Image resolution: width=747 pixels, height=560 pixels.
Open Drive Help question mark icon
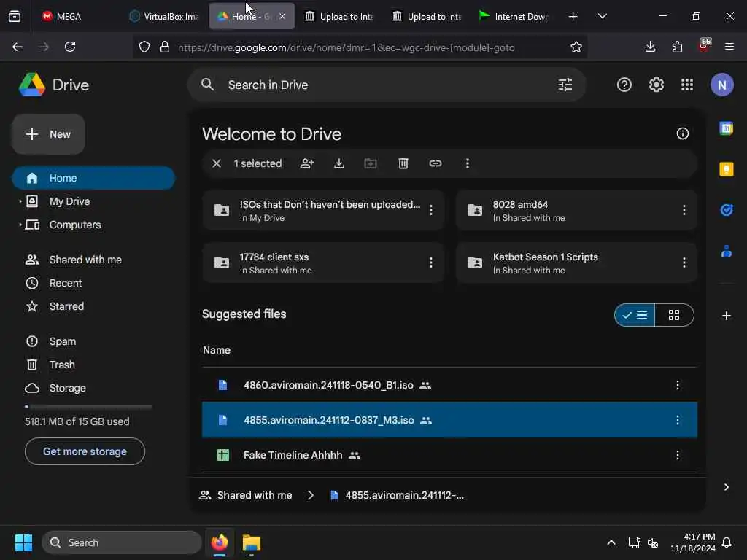click(x=624, y=85)
